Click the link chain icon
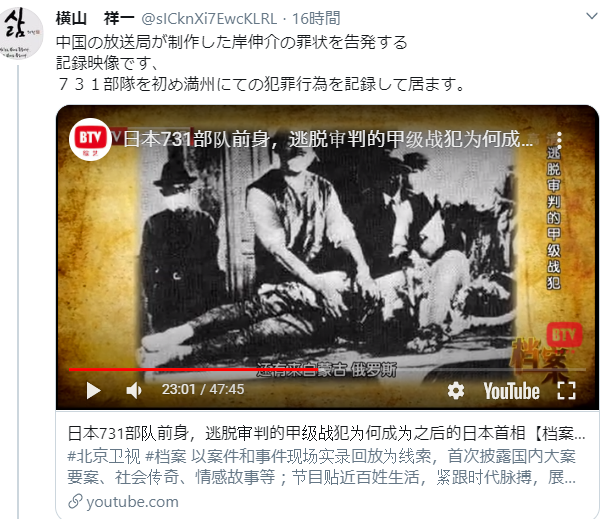Screen dimensions: 601x519 pos(75,501)
